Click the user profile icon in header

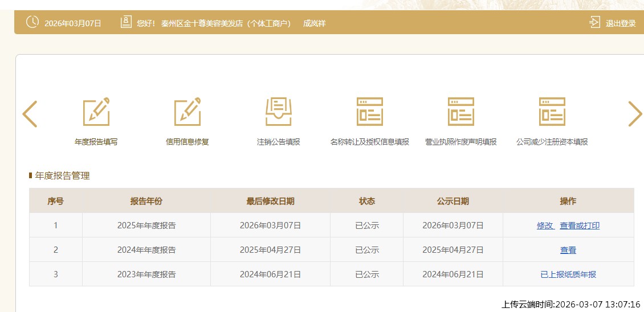click(x=126, y=23)
